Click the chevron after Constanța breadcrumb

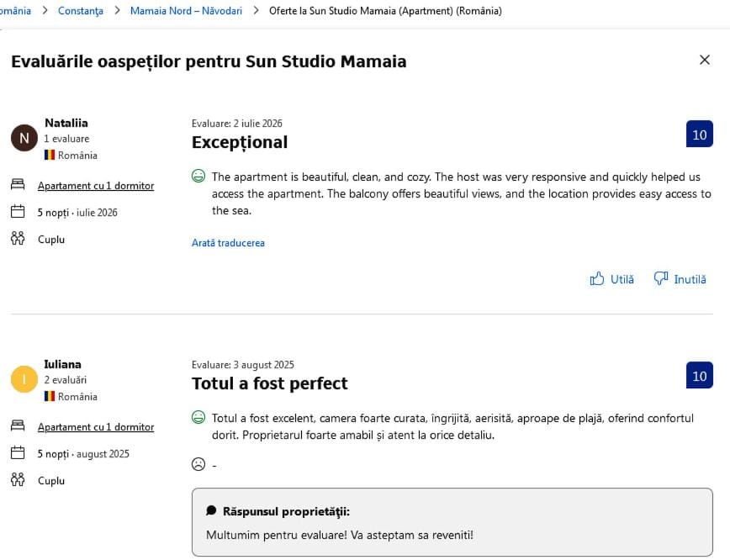click(118, 10)
